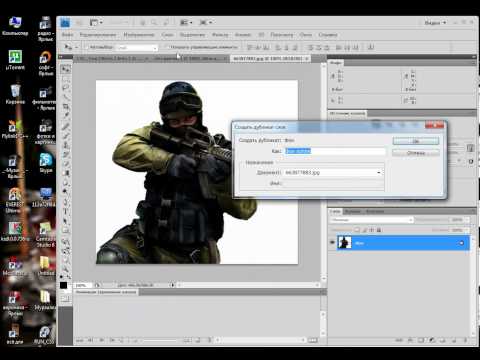Hide the background layer via the eye icon
Image resolution: width=480 pixels, height=360 pixels.
(332, 243)
